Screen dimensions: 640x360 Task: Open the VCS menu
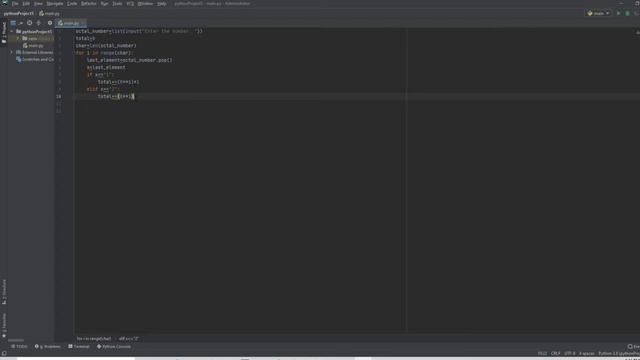tap(130, 4)
